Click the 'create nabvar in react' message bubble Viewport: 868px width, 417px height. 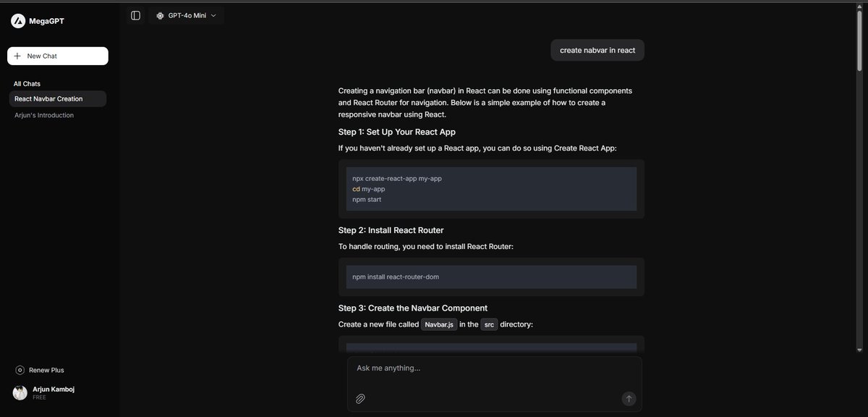point(597,50)
